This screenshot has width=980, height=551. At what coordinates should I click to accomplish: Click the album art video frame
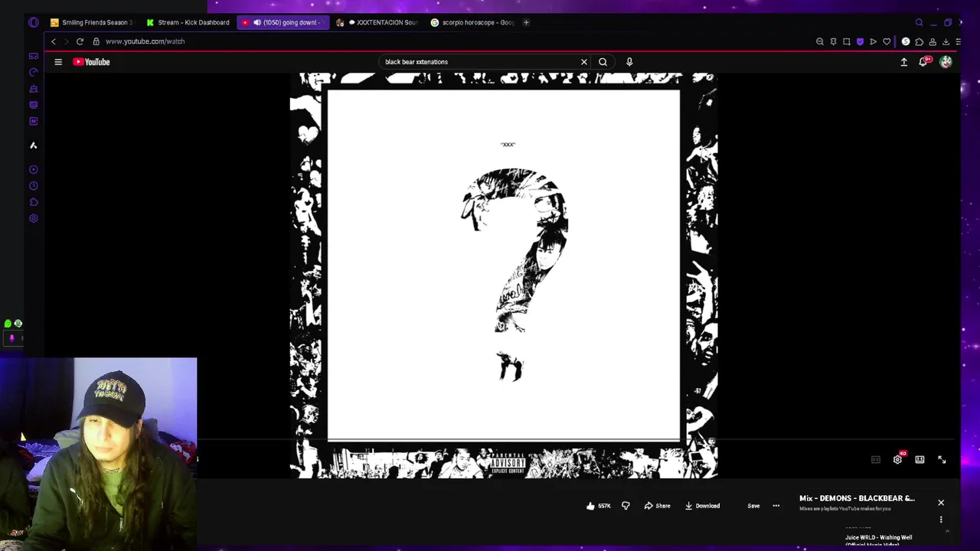(504, 275)
